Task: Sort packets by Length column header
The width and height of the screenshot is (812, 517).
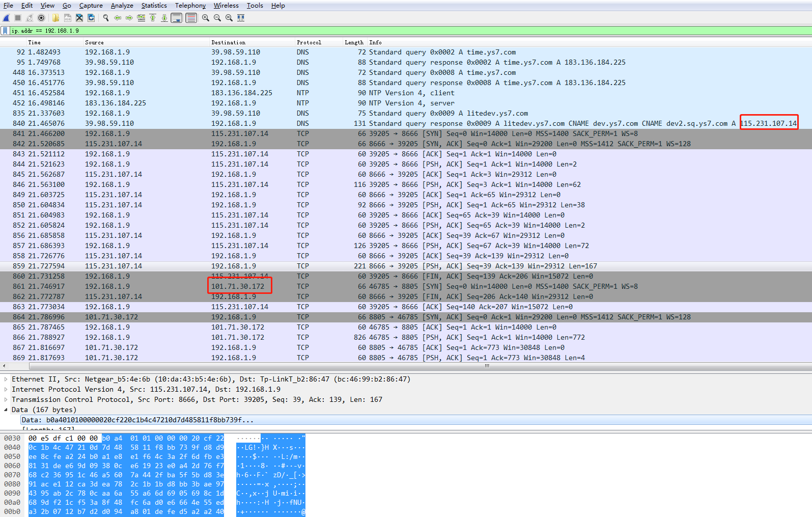Action: click(354, 42)
